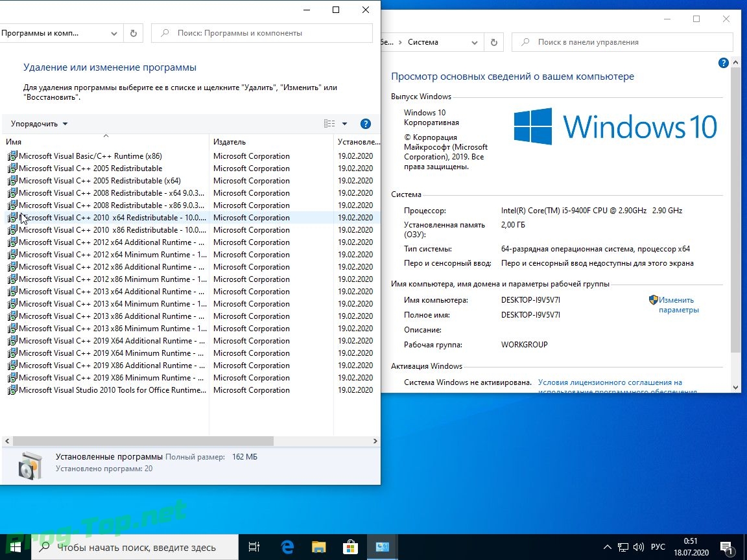Sort list by Издатель column header
747x560 pixels.
pyautogui.click(x=230, y=142)
